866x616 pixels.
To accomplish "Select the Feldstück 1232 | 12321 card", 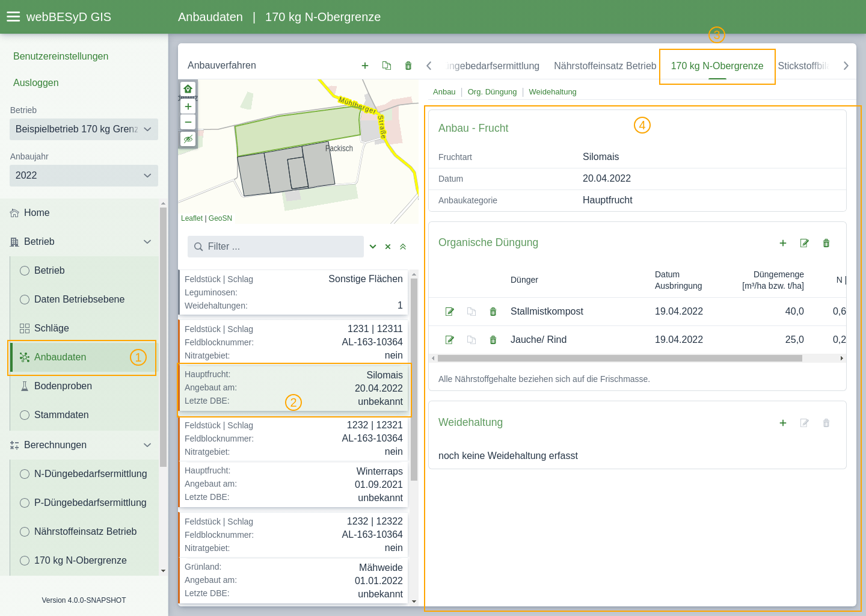I will [x=293, y=439].
